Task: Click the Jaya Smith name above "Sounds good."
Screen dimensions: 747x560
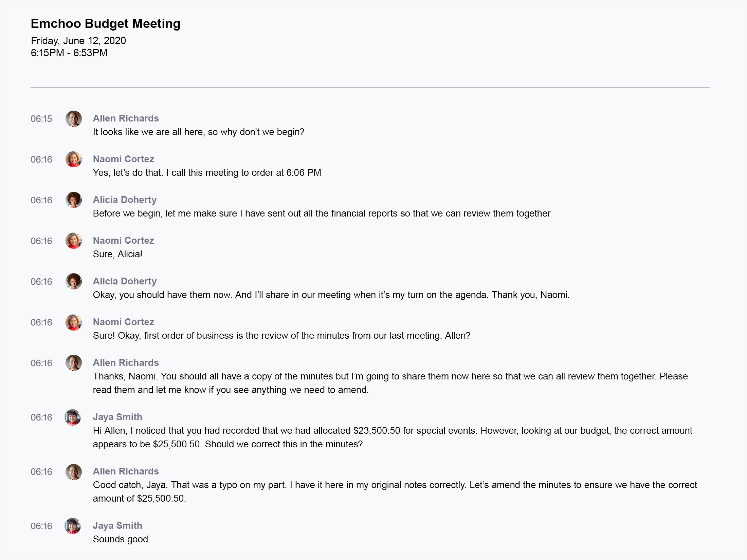Action: click(x=117, y=526)
